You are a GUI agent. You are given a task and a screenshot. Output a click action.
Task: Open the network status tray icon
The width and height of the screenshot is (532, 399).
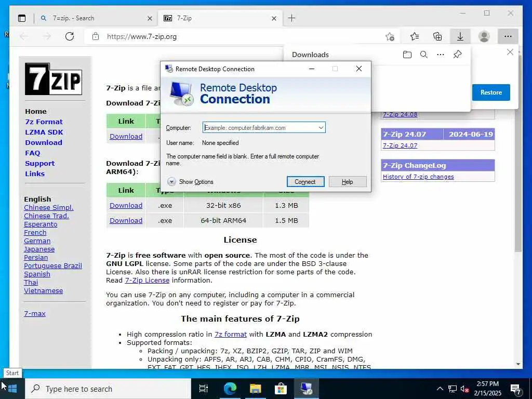[453, 389]
